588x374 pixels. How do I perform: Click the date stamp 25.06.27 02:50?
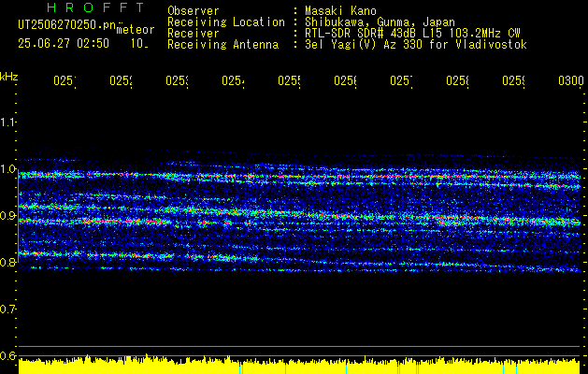tap(64, 44)
